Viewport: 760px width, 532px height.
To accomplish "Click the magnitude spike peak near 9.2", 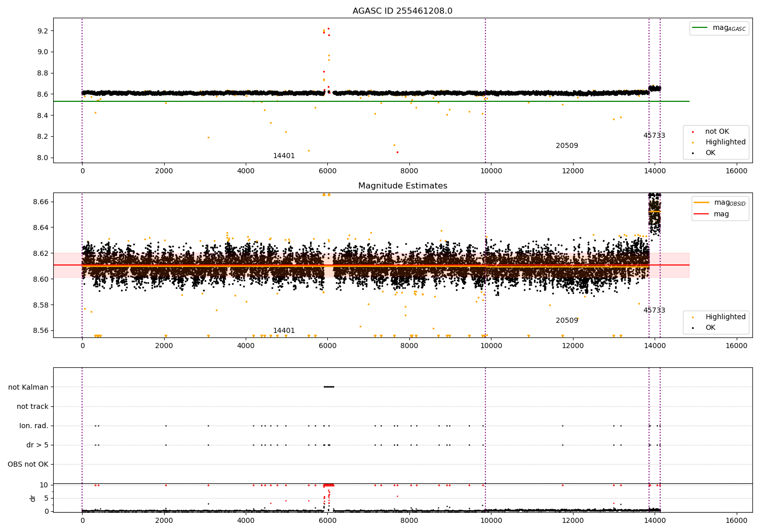I will tap(328, 29).
